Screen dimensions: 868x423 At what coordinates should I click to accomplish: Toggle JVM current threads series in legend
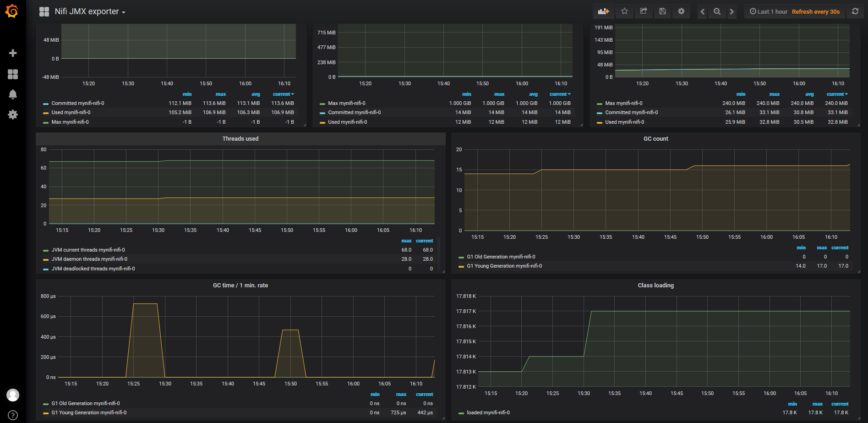point(88,250)
